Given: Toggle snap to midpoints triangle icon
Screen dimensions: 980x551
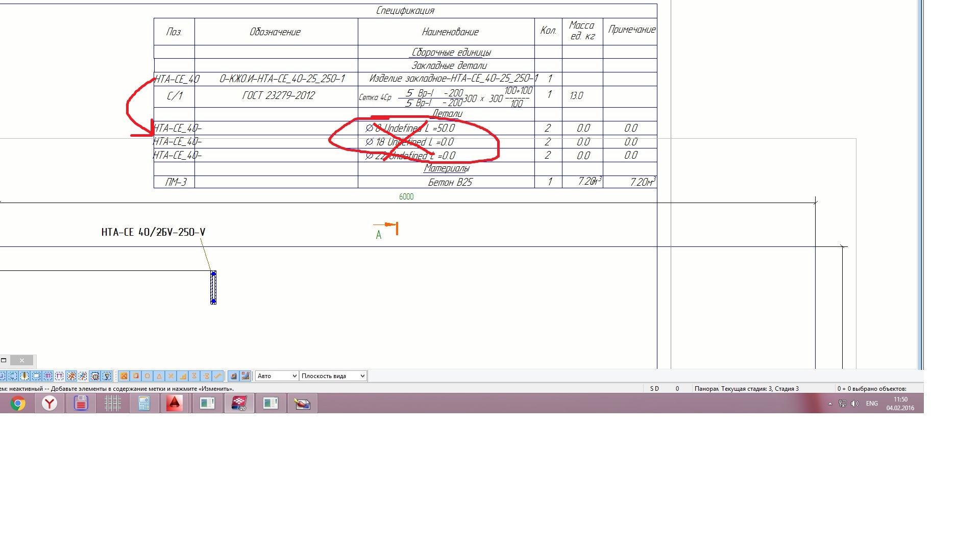Looking at the screenshot, I should [159, 376].
